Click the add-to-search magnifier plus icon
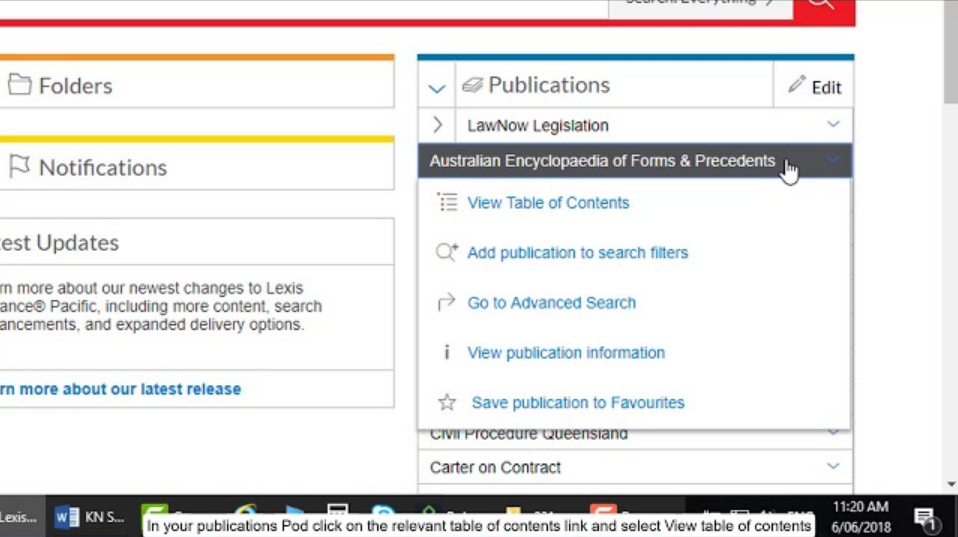Image resolution: width=958 pixels, height=537 pixels. click(447, 252)
